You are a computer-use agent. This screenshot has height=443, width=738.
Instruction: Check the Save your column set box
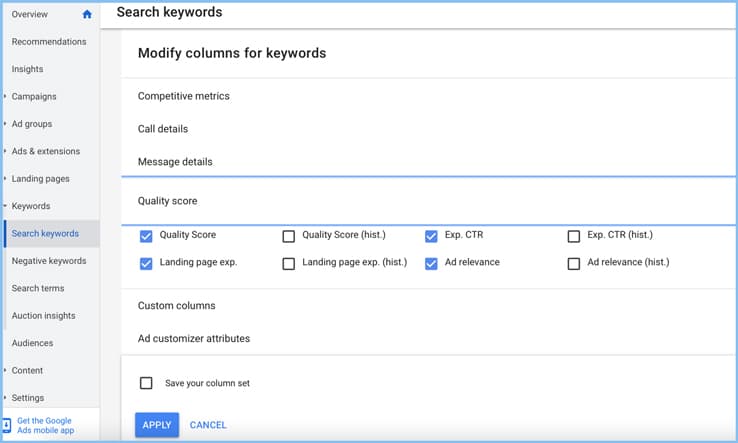point(146,383)
